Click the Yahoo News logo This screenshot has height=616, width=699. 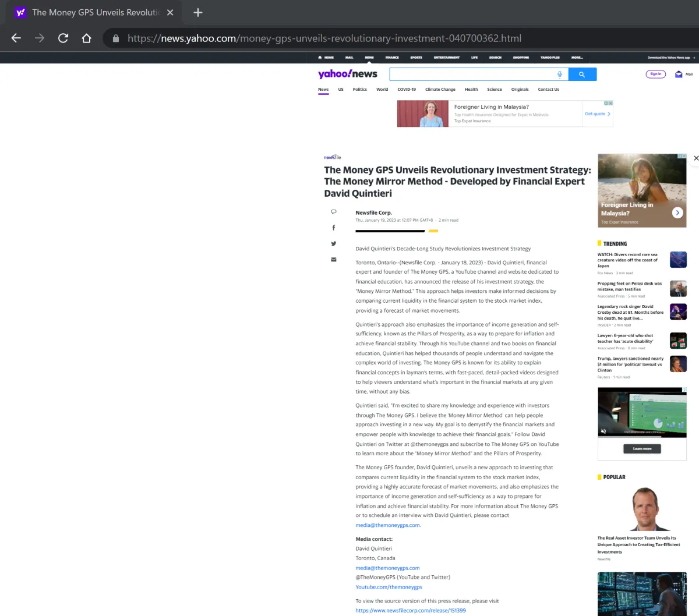pyautogui.click(x=348, y=74)
